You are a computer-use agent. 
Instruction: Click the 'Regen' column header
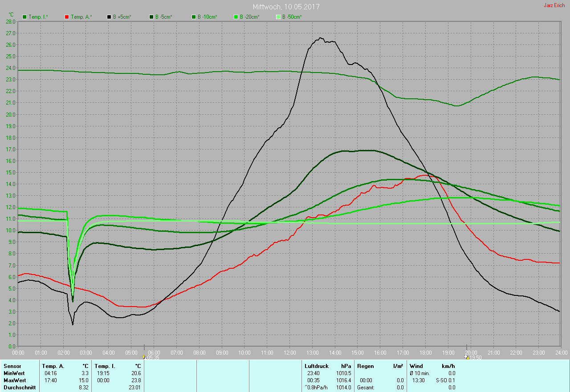[365, 366]
